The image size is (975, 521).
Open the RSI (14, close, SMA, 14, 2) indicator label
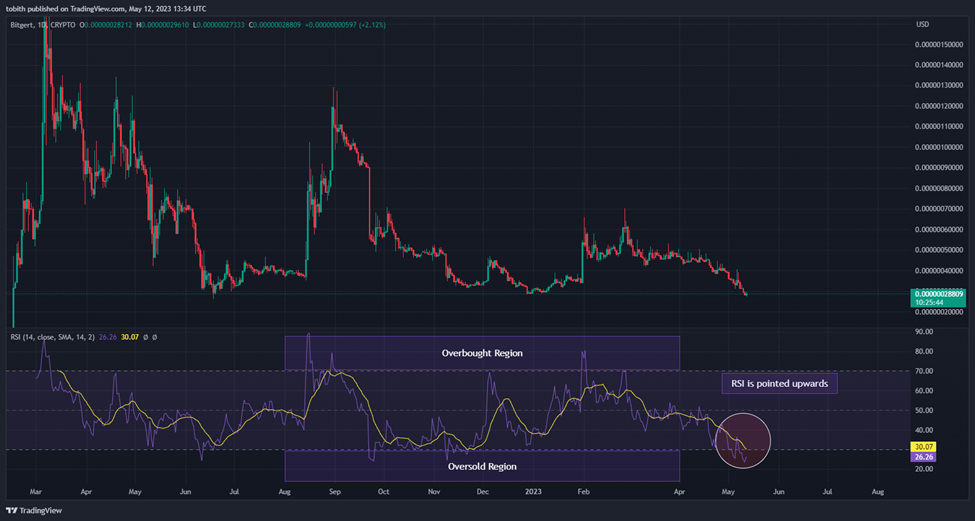click(x=53, y=337)
